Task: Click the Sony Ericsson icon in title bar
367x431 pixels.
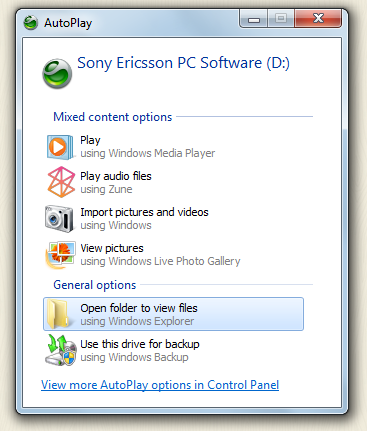Action: [31, 23]
